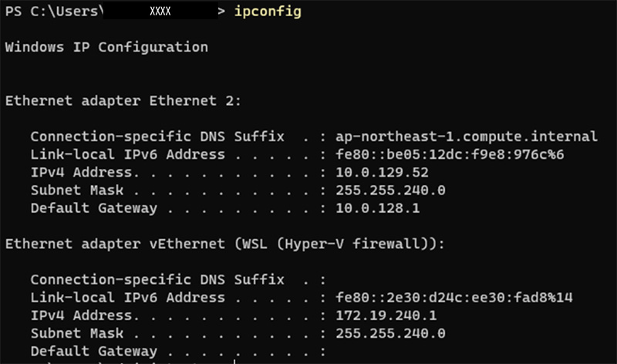Click the IPv4 address 10.0.129.52
617x364 pixels.
(x=383, y=172)
